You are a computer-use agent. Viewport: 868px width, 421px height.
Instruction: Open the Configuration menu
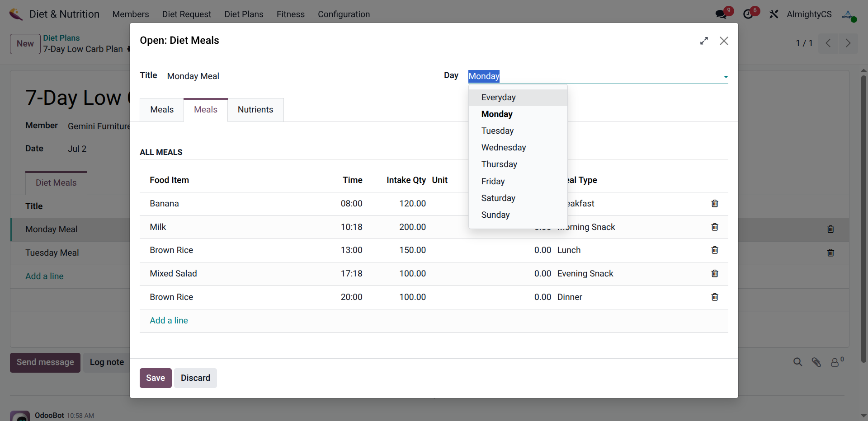[344, 14]
